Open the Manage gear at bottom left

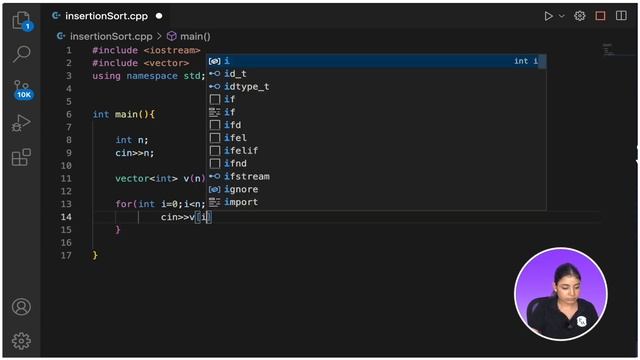point(21,340)
